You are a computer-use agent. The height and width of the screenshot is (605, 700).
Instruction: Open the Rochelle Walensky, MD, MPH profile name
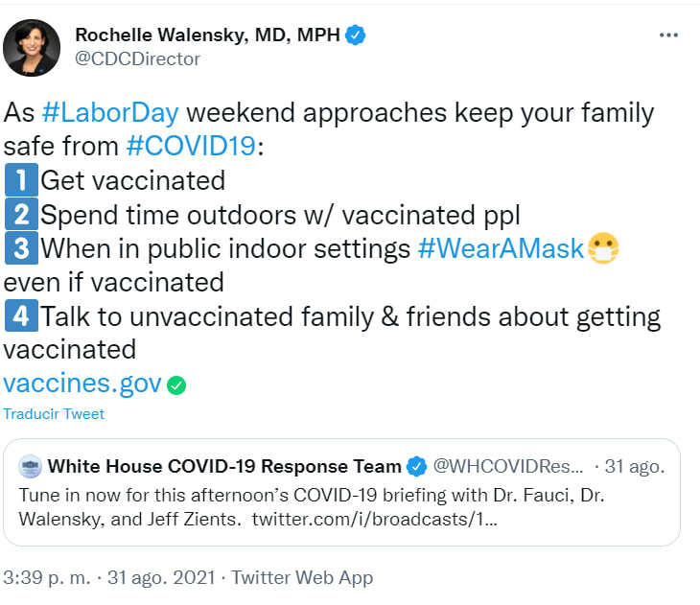207,35
